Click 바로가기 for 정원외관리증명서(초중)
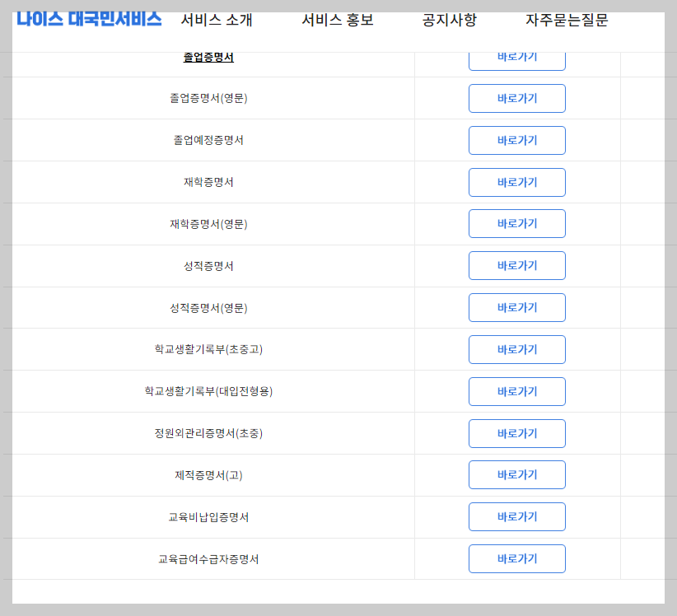The height and width of the screenshot is (616, 677). pos(516,433)
